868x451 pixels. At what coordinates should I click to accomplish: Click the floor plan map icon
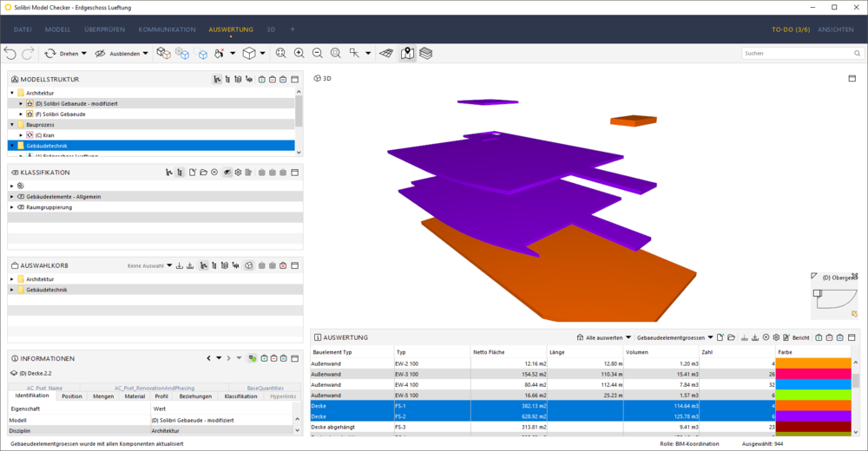407,53
